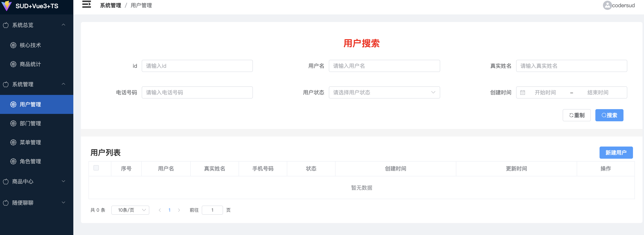Click the 创建时间 table column header
This screenshot has width=644, height=235.
(396, 169)
